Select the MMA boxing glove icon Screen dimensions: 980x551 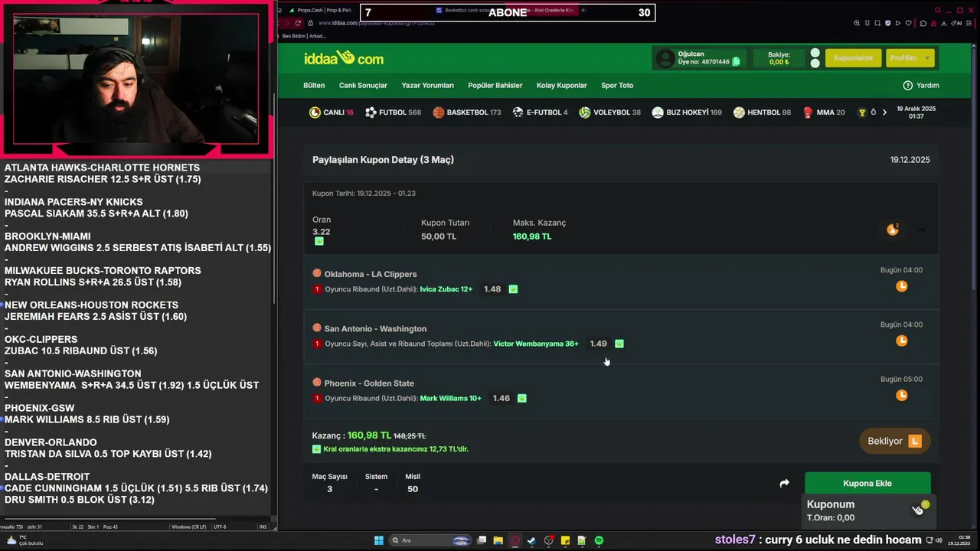pyautogui.click(x=808, y=112)
